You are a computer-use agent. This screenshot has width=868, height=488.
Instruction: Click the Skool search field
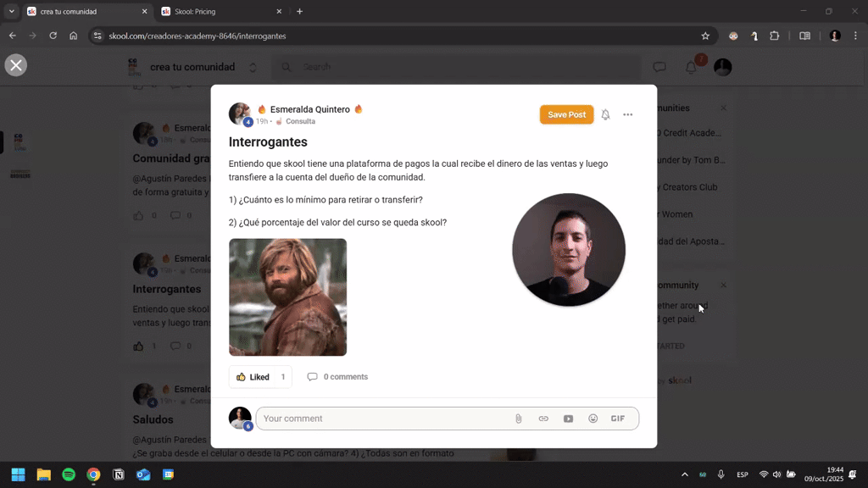click(457, 67)
